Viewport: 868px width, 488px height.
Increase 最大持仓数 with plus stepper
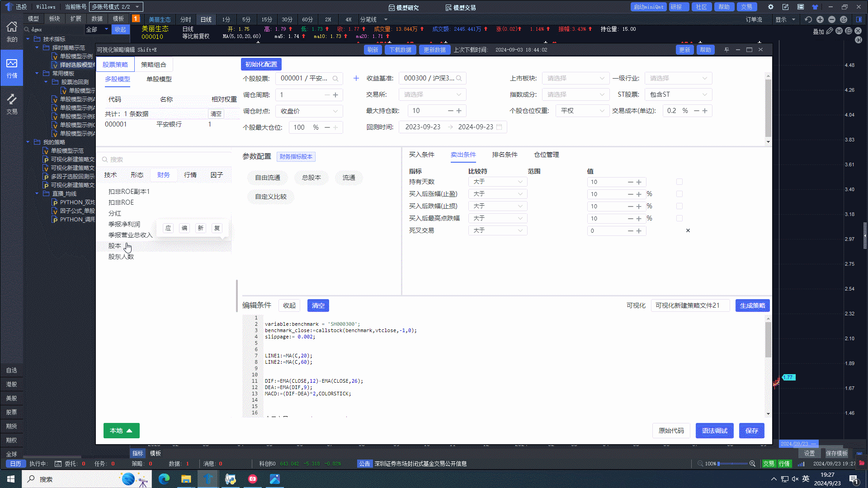(x=459, y=111)
